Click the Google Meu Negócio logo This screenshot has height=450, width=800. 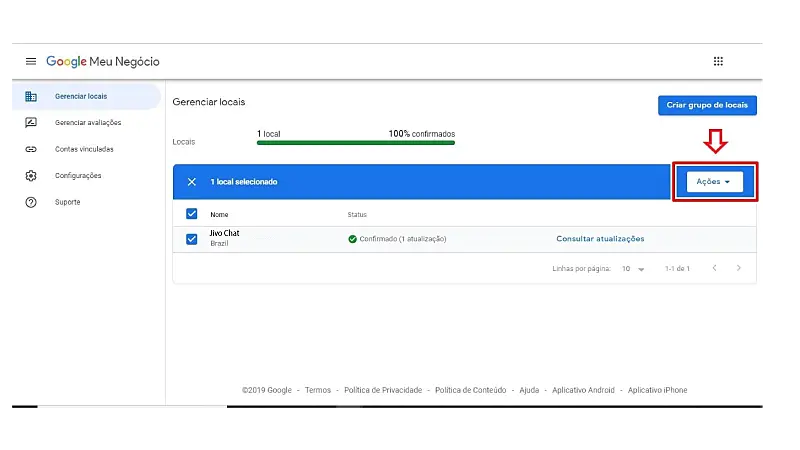coord(103,61)
